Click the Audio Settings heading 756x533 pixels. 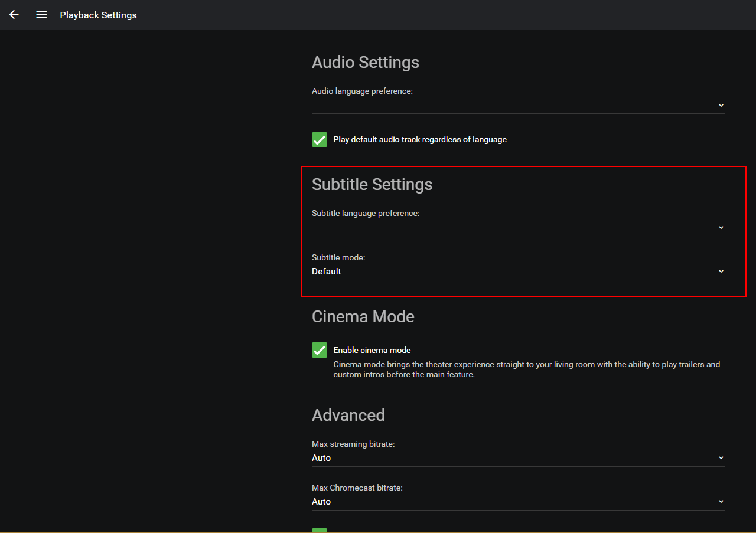click(365, 62)
